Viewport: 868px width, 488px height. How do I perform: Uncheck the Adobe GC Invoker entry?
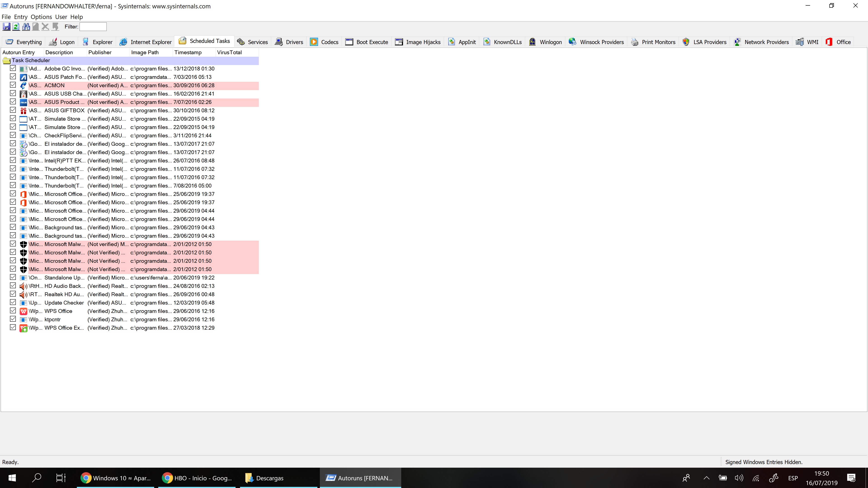point(13,68)
